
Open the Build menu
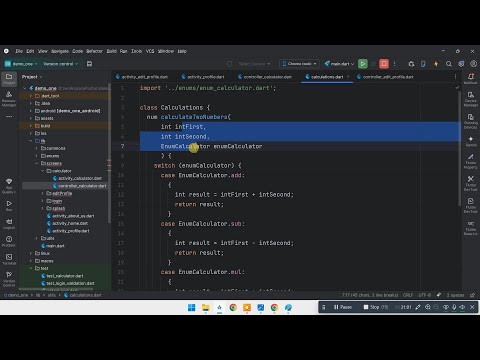[112, 51]
